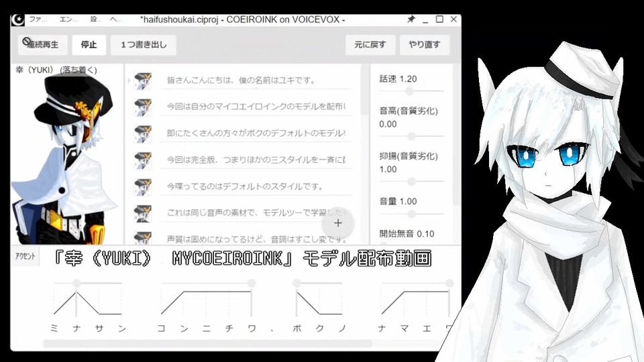Viewport: 644px width, 362px height.
Task: Click the COEIROINK moon logo icon
Action: click(18, 19)
